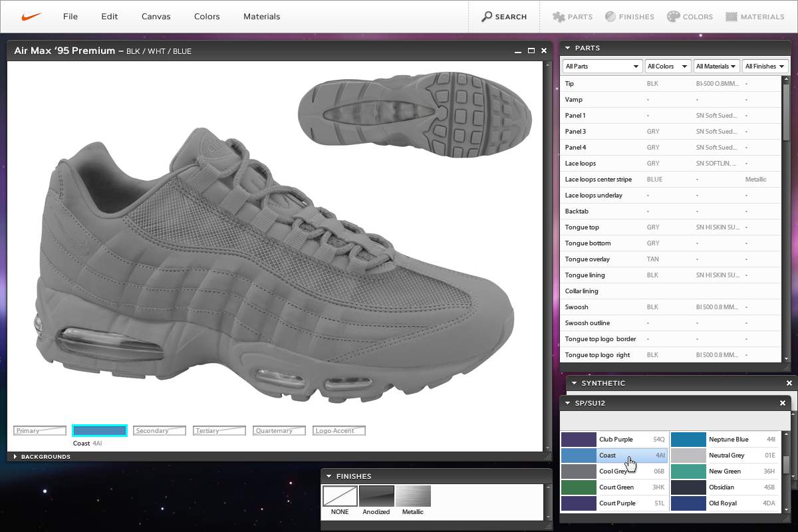Open the Canvas menu
The width and height of the screenshot is (798, 532).
[156, 17]
